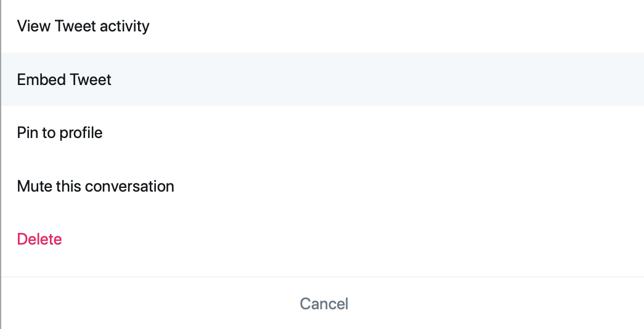Image resolution: width=644 pixels, height=329 pixels.
Task: Pin the tweet using the menu
Action: tap(60, 132)
